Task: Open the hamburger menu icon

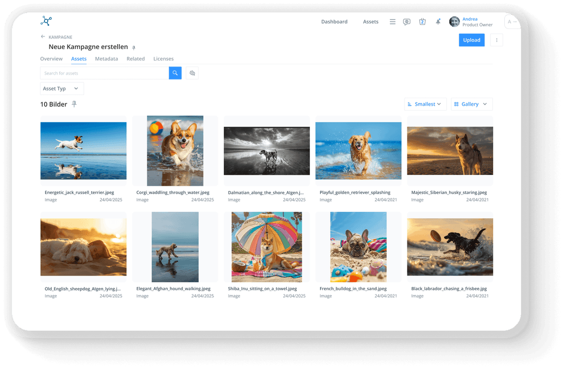Action: click(393, 22)
